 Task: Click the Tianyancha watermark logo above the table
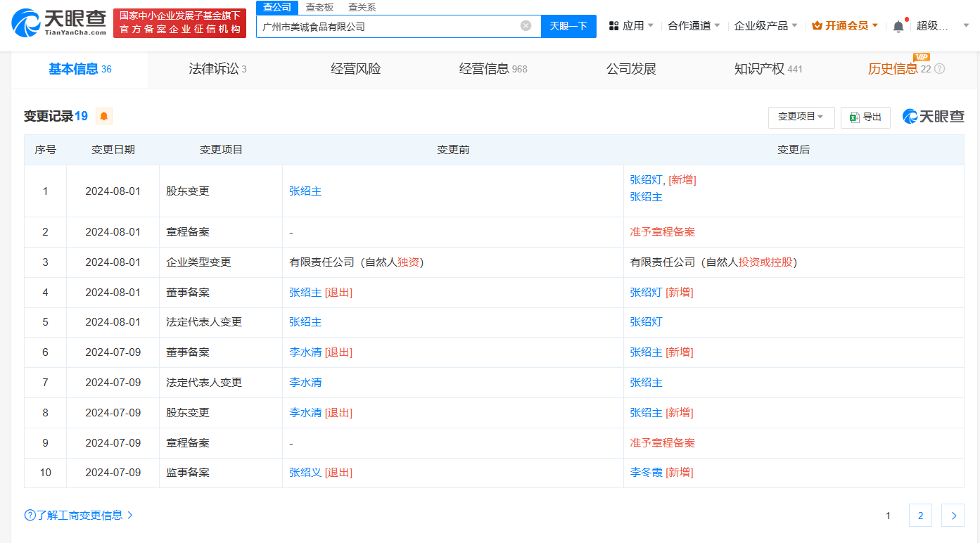(933, 117)
